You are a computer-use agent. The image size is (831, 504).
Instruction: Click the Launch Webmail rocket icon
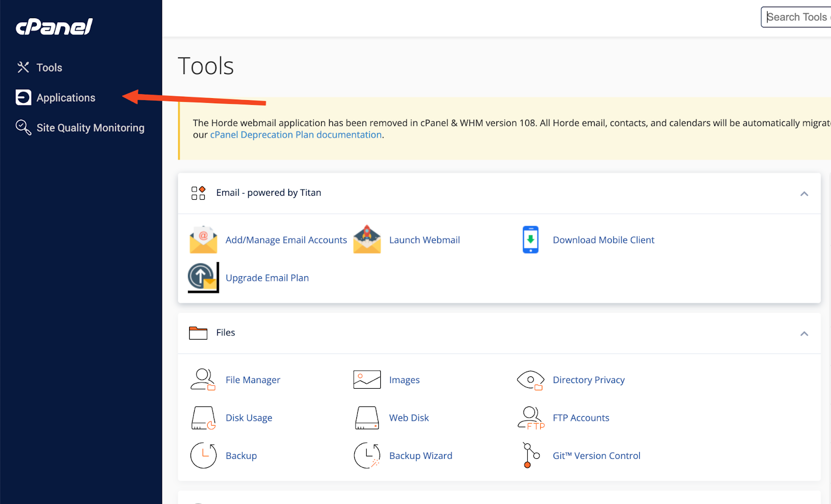tap(367, 239)
